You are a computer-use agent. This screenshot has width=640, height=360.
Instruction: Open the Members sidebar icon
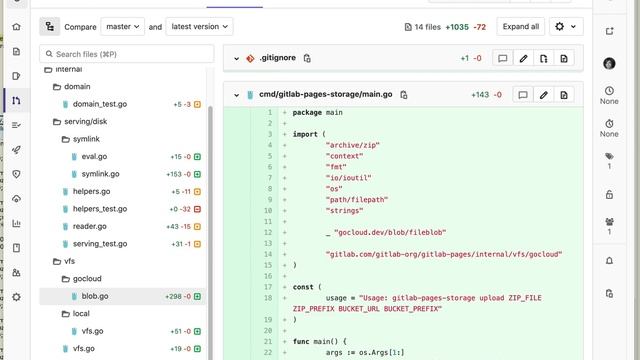point(16,272)
